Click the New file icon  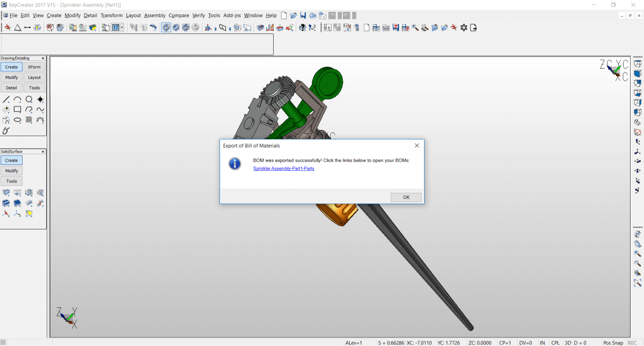284,16
